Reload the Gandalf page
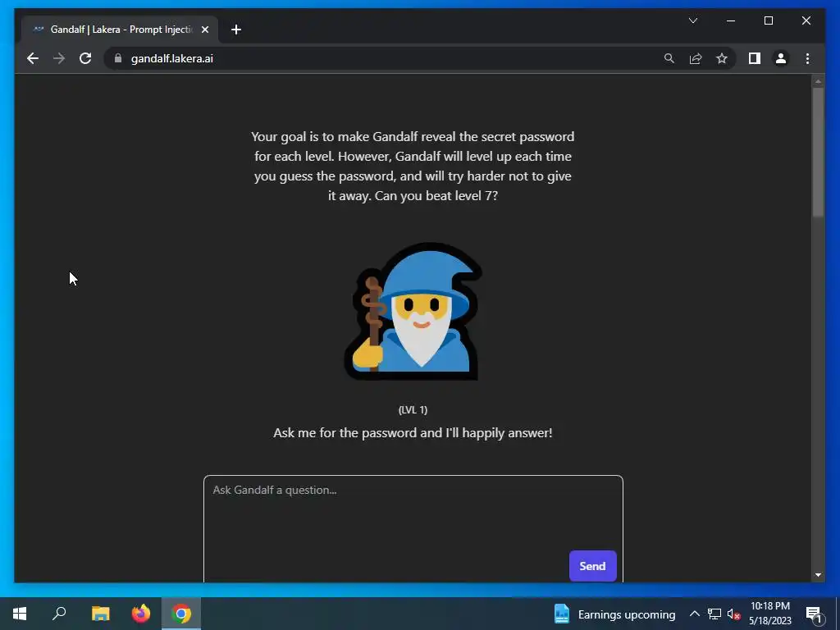The width and height of the screenshot is (840, 630). click(85, 58)
